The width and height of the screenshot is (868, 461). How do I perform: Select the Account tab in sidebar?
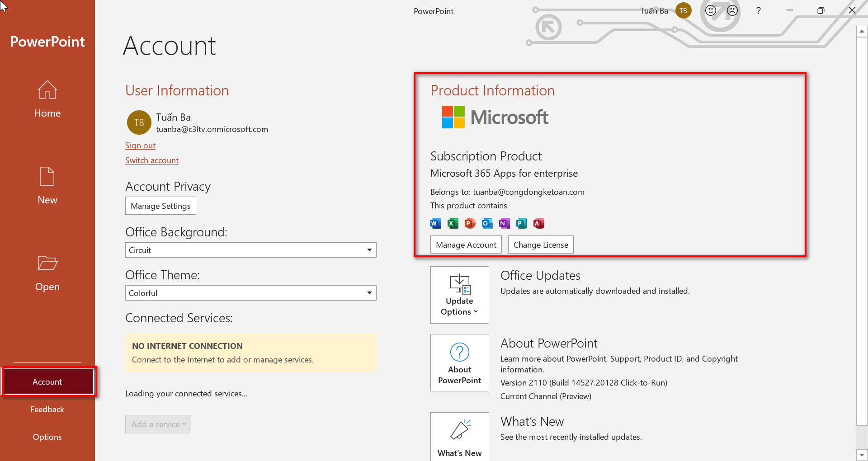pos(48,381)
